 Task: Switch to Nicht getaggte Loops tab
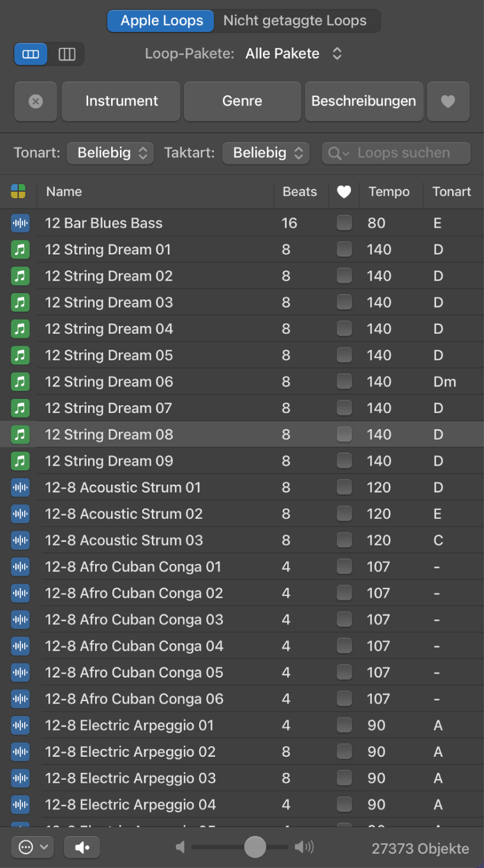point(295,21)
